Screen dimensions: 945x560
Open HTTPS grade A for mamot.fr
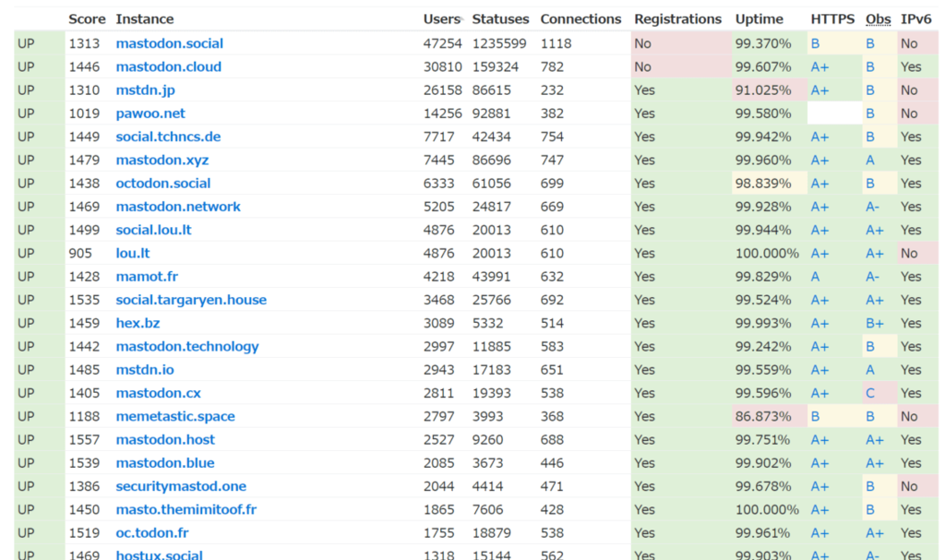click(x=815, y=277)
